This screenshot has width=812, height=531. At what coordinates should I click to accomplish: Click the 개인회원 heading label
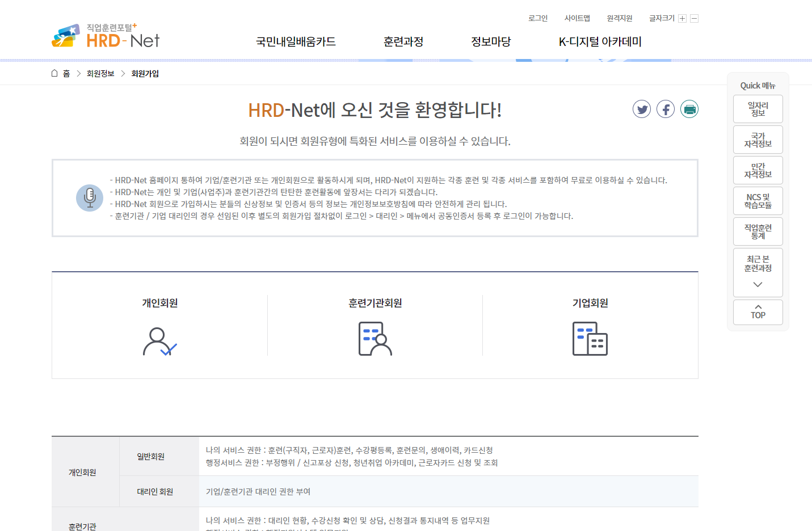coord(160,303)
